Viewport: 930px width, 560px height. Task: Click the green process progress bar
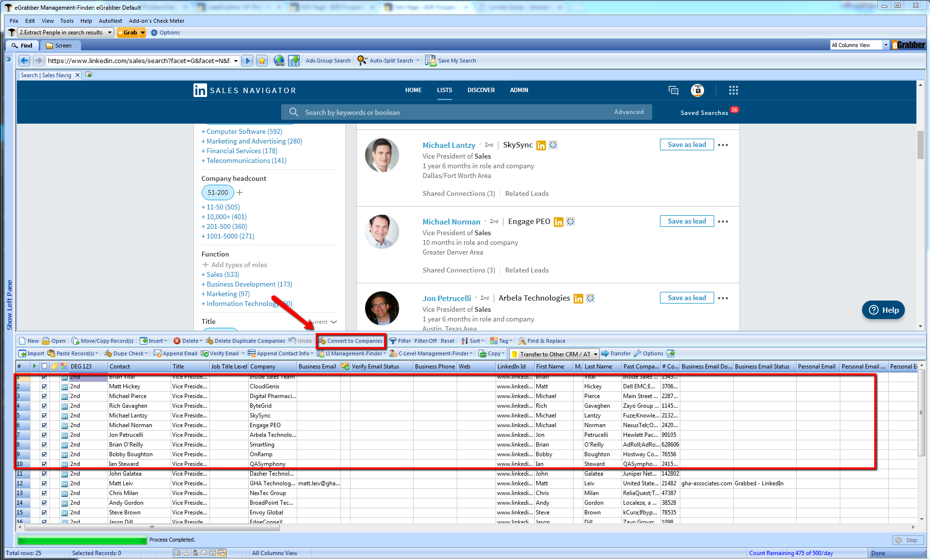pos(82,540)
